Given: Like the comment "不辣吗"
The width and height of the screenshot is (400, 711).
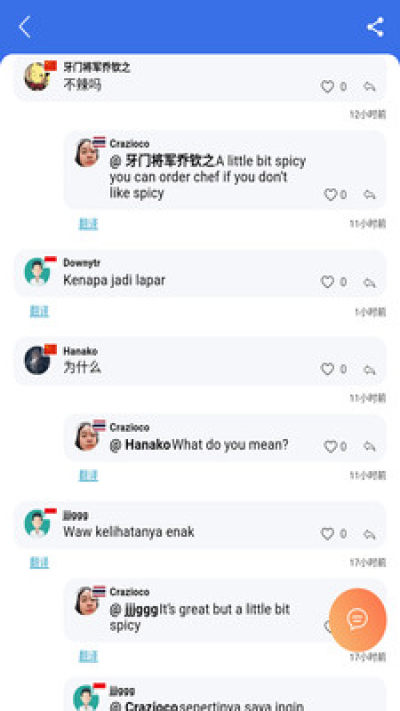Looking at the screenshot, I should [x=327, y=87].
